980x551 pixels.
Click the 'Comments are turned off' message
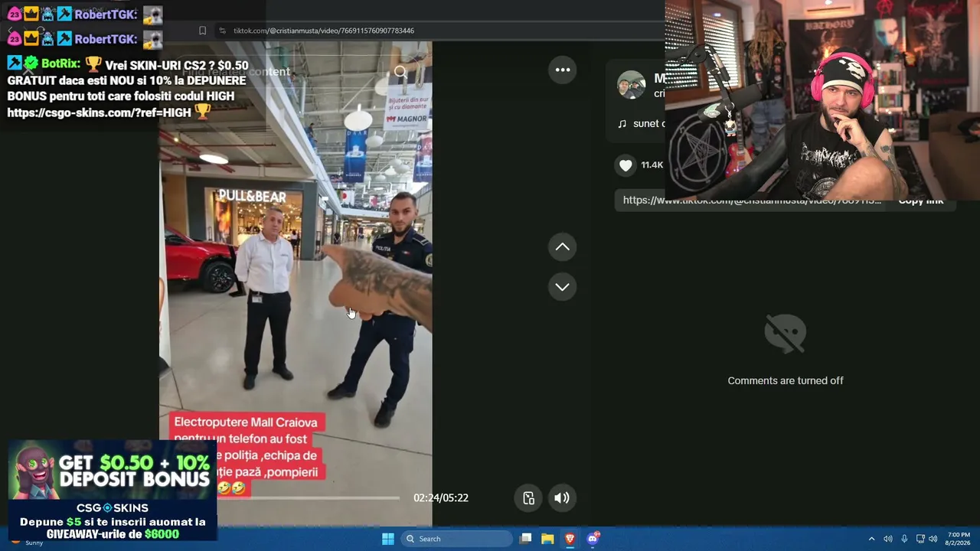click(786, 380)
